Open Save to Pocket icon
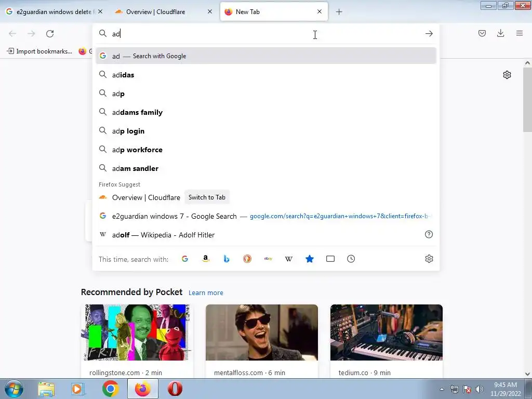 (482, 33)
